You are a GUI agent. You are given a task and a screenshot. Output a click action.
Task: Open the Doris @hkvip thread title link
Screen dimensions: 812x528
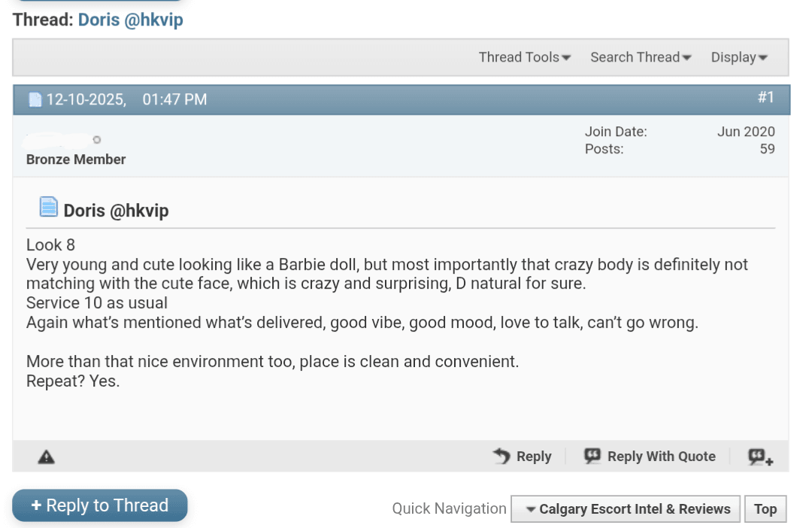click(x=130, y=20)
